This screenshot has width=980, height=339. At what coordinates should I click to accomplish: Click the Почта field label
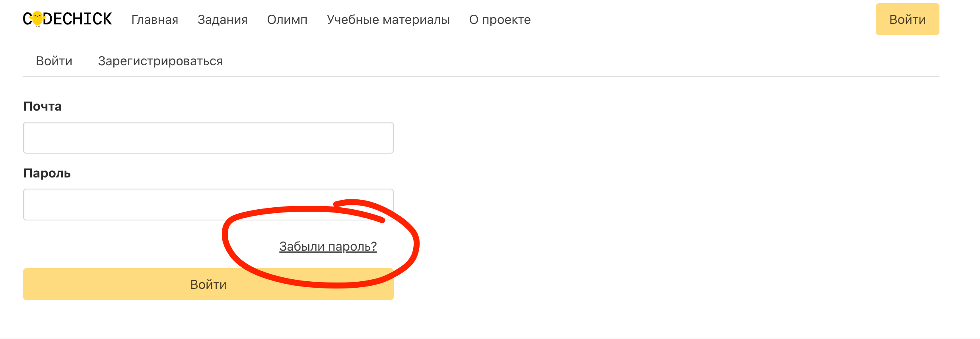[x=43, y=106]
